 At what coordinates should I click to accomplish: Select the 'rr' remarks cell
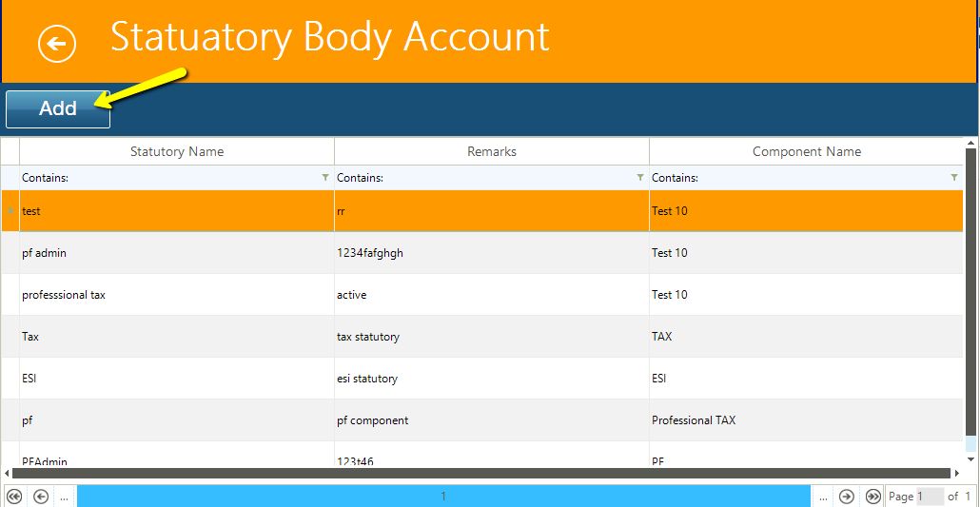492,210
